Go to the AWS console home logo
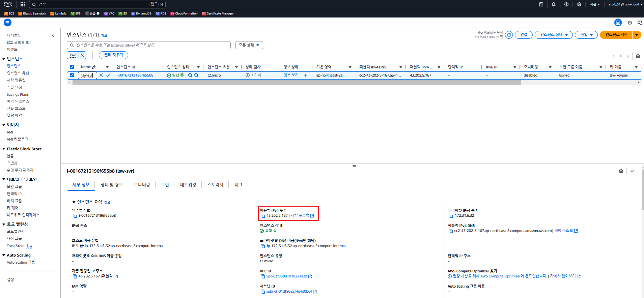 (x=8, y=4)
